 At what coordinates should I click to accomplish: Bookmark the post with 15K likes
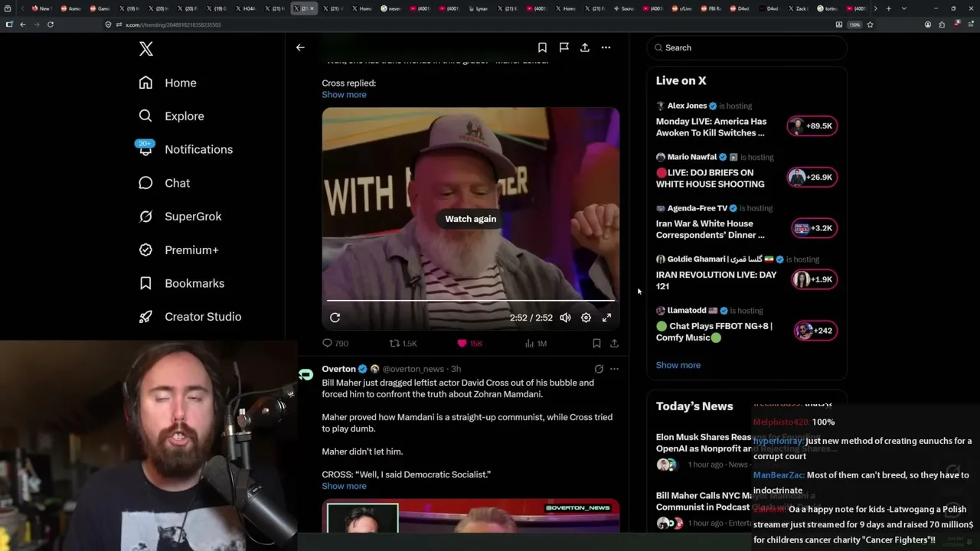click(596, 344)
